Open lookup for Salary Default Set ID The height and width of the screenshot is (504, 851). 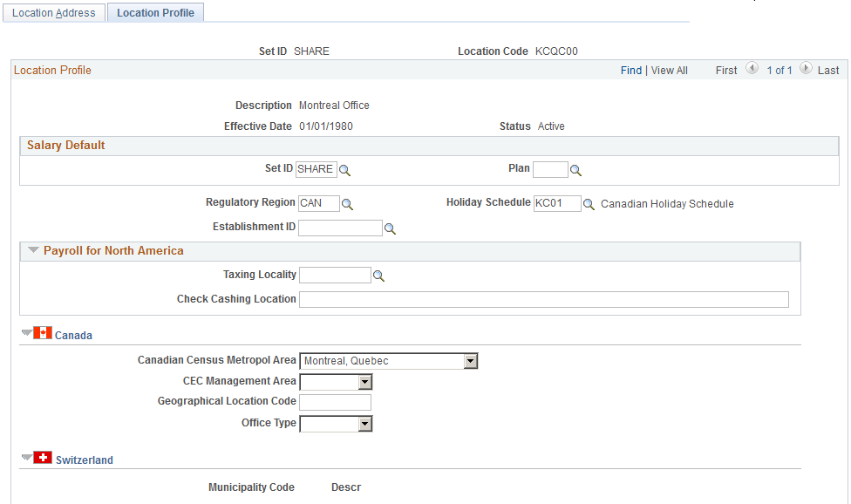pos(344,170)
